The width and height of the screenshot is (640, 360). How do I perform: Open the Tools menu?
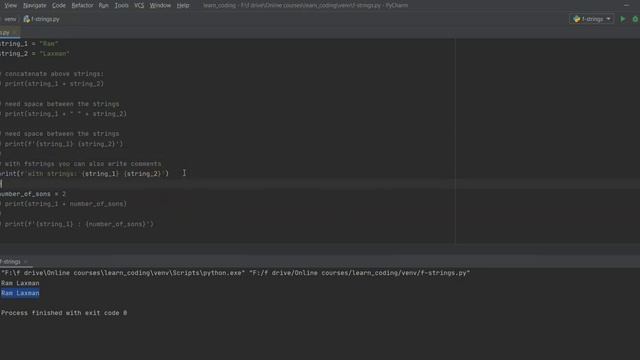[x=121, y=5]
